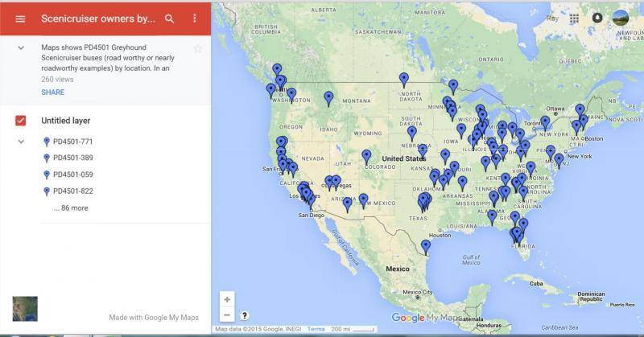
Task: Open the Google account profile picture
Action: pyautogui.click(x=621, y=18)
